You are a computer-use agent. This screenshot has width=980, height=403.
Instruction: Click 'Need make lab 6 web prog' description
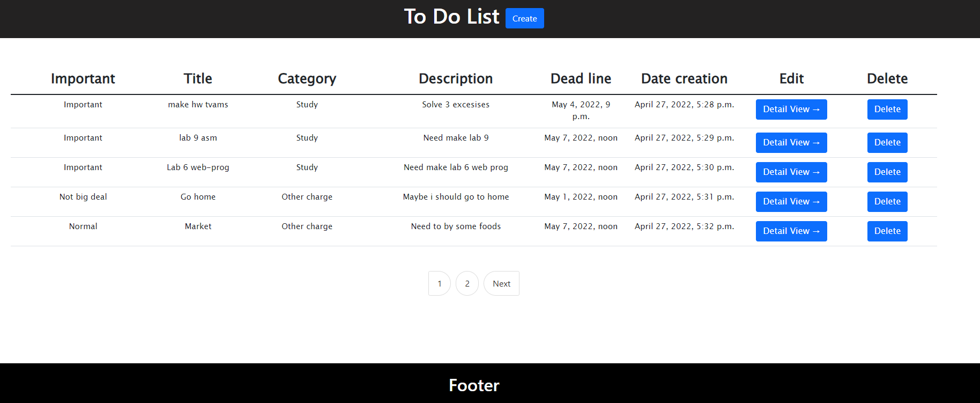click(x=456, y=167)
